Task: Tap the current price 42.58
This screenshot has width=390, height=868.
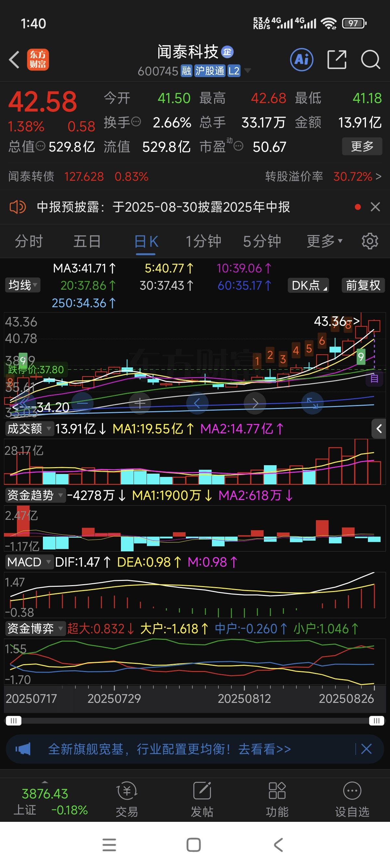Action: [x=43, y=101]
